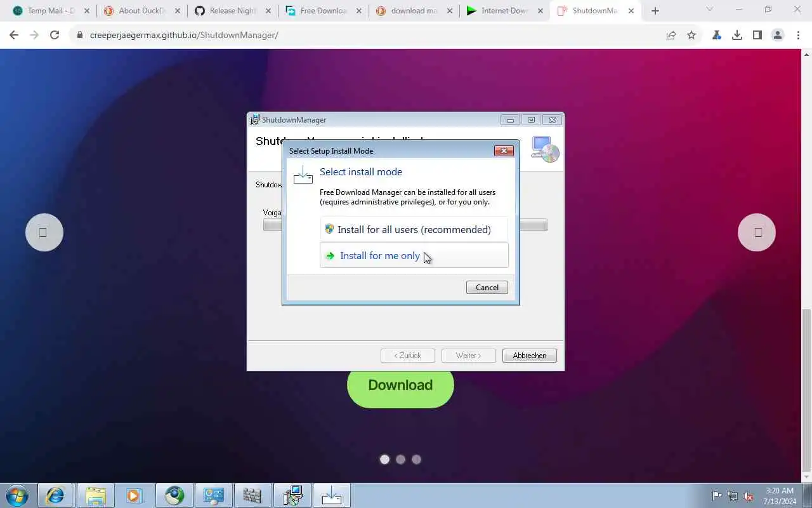The image size is (812, 508).
Task: Open muted volume tray icon
Action: (x=749, y=496)
